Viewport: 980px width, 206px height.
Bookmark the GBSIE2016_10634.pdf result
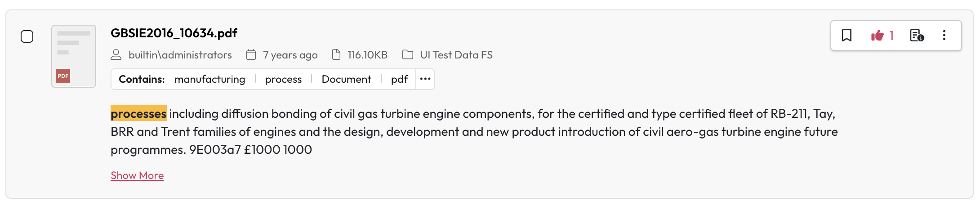click(846, 35)
